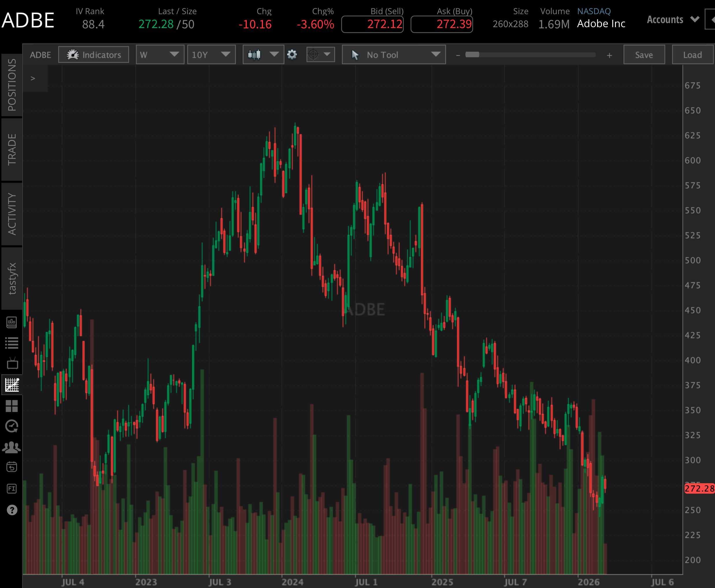Click the candlestick chart style icon
This screenshot has height=588, width=715.
click(x=254, y=55)
